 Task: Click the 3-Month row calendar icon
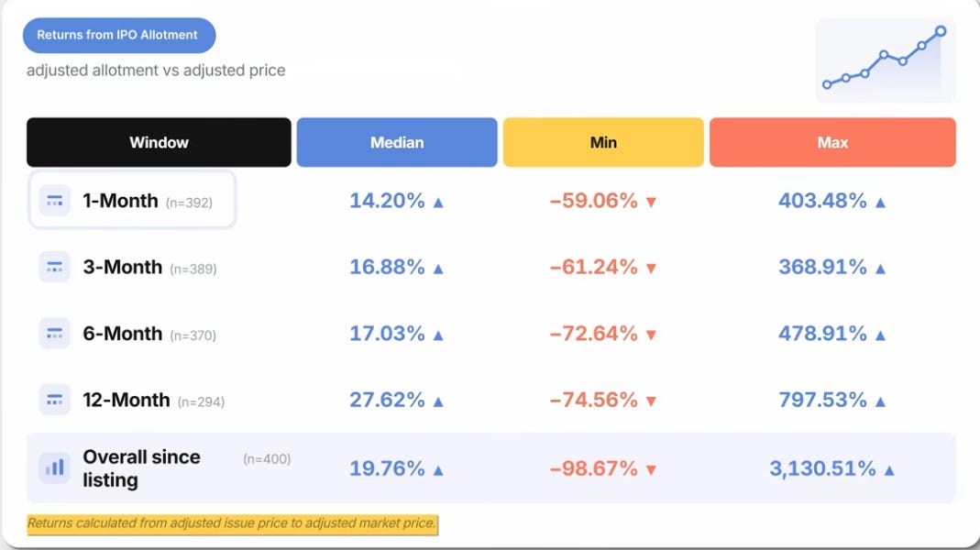pyautogui.click(x=54, y=267)
